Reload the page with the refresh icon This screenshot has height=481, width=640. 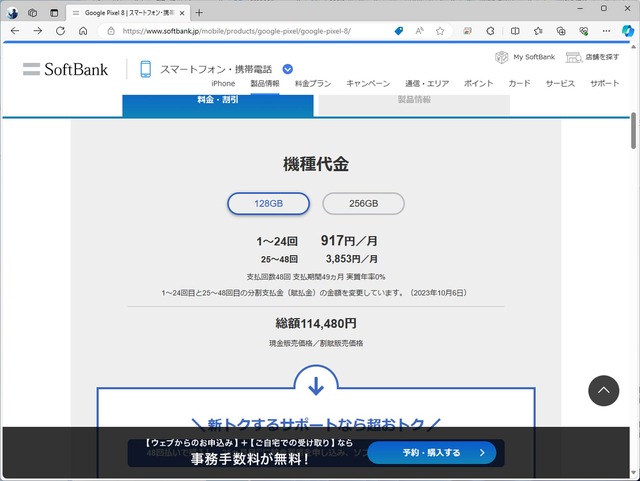[x=60, y=31]
